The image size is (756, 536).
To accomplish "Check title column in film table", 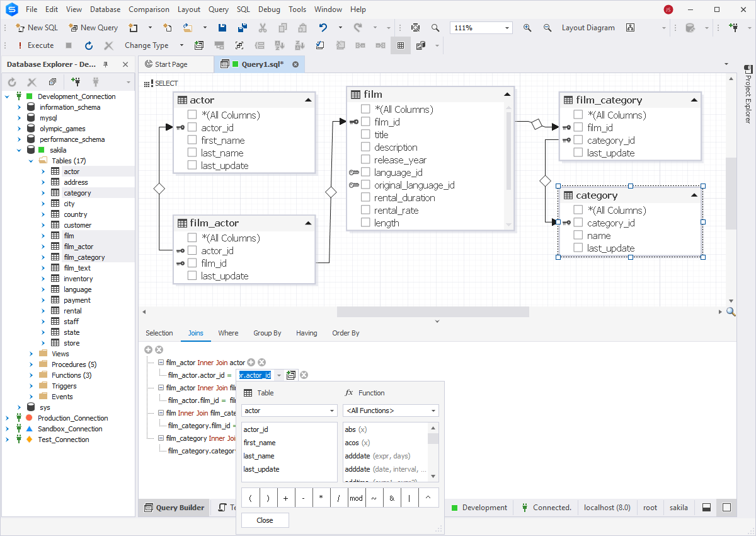I will click(365, 134).
